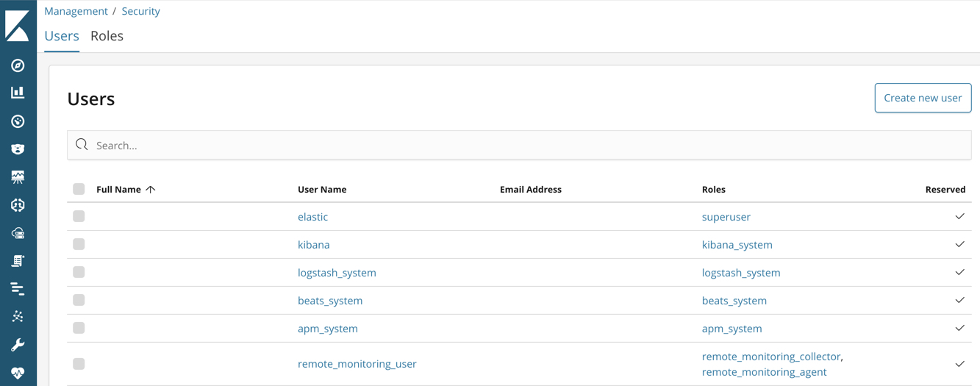Click the Kibana logo in the sidebar
This screenshot has width=980, height=386.
pos(18,26)
